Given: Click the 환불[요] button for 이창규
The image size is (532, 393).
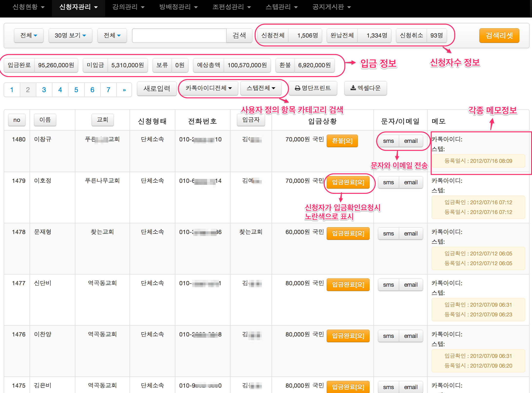Looking at the screenshot, I should [342, 141].
